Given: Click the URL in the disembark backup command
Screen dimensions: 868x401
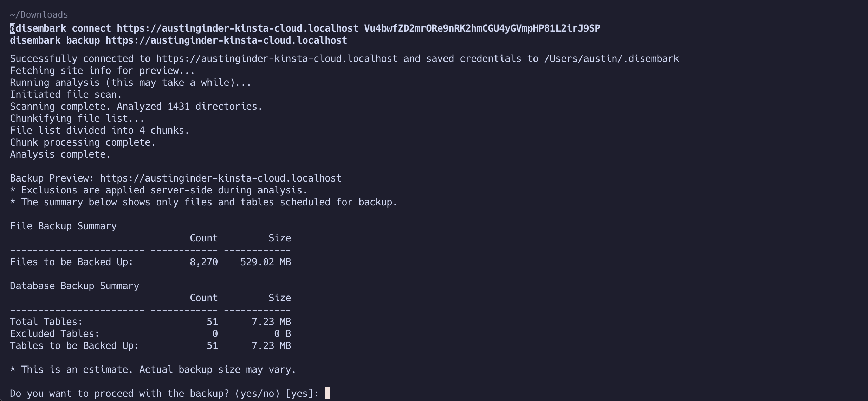Looking at the screenshot, I should [226, 40].
